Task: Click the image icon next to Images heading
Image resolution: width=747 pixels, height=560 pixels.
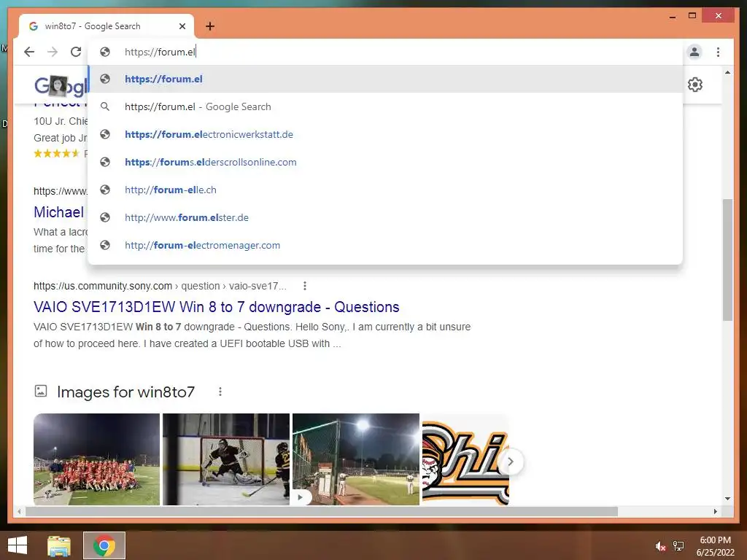Action: pyautogui.click(x=41, y=392)
